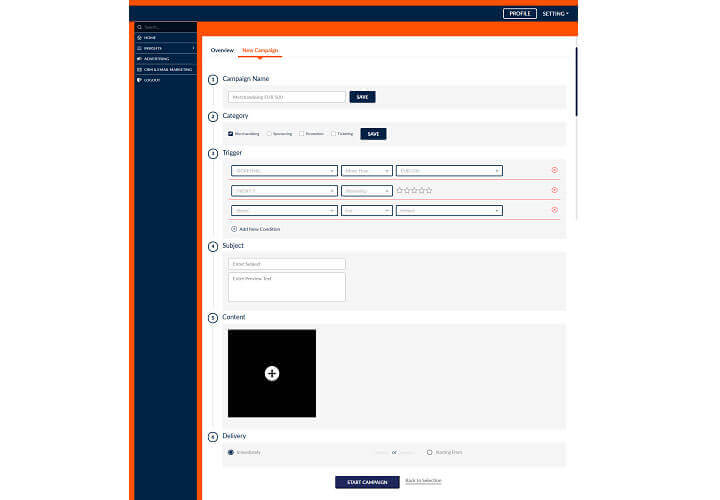The width and height of the screenshot is (720, 500).
Task: Switch to the Overview tab
Action: [x=222, y=50]
